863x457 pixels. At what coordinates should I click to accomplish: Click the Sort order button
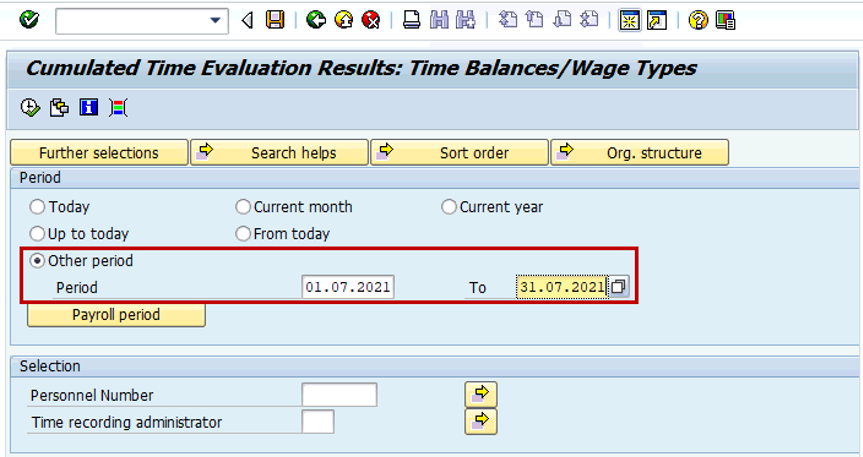coord(460,153)
